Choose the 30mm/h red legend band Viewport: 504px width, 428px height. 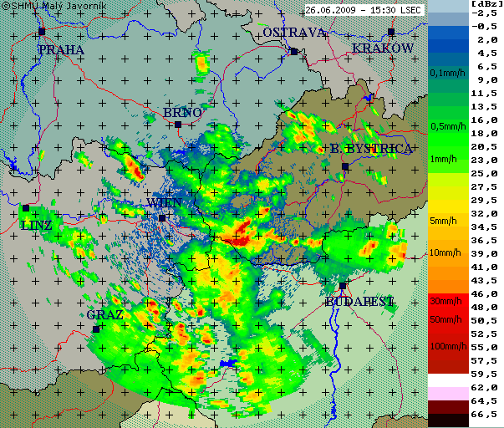(x=447, y=299)
